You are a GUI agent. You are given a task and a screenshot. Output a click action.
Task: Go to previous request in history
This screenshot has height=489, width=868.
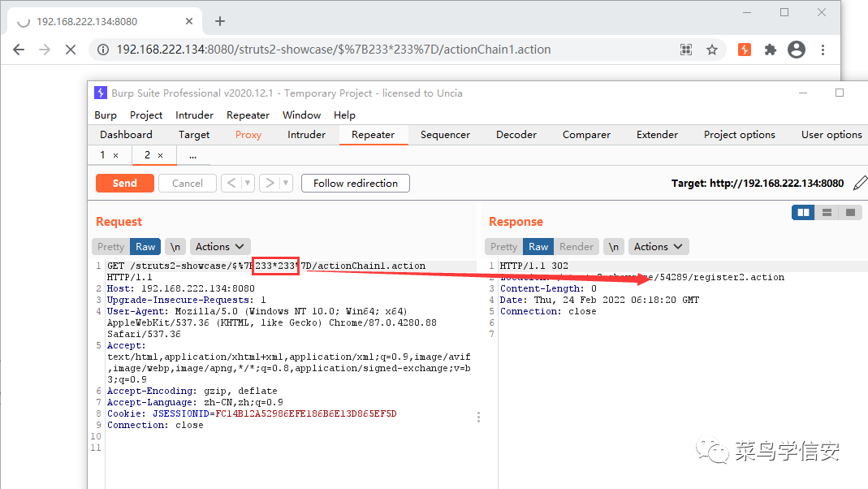point(231,183)
